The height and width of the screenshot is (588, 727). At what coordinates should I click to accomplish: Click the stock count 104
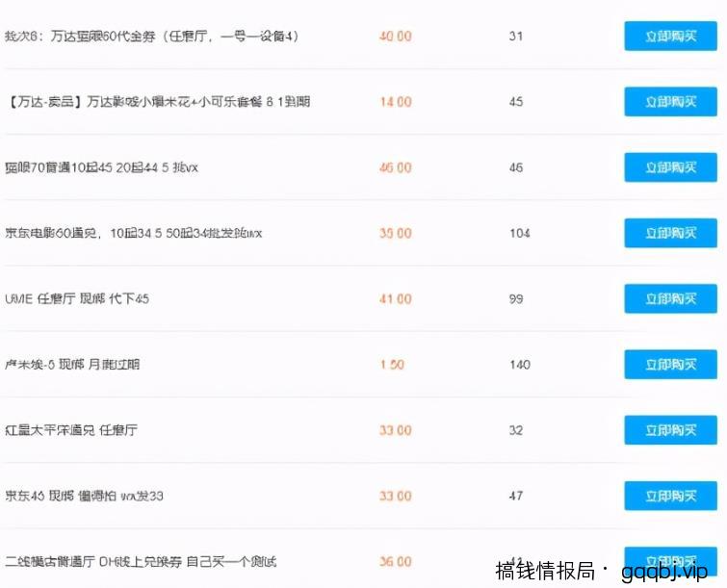coord(520,233)
